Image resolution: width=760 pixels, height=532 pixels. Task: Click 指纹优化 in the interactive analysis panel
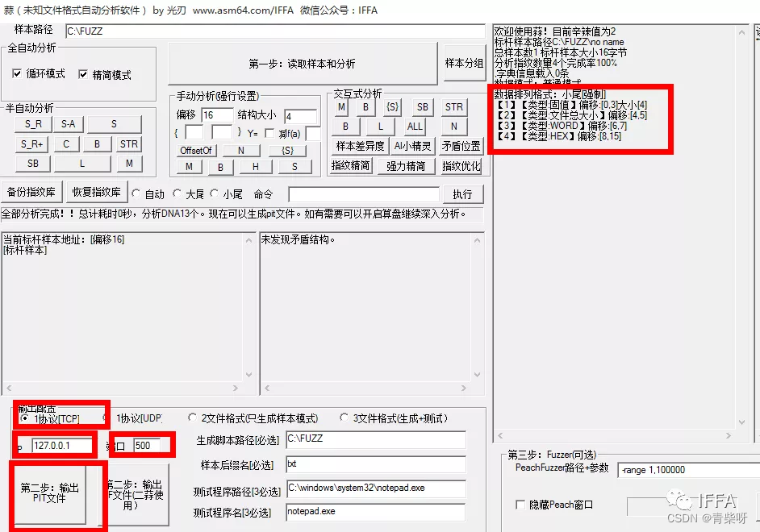point(461,165)
